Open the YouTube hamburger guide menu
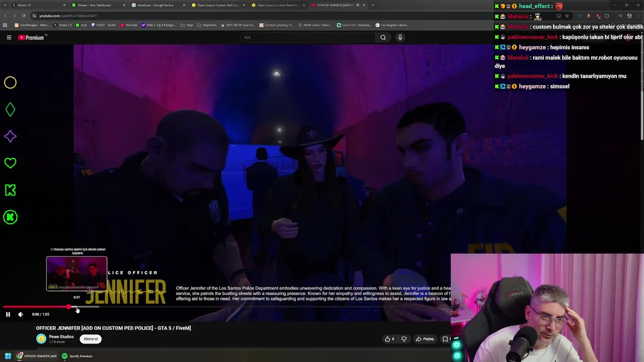The width and height of the screenshot is (644, 362). [x=9, y=37]
